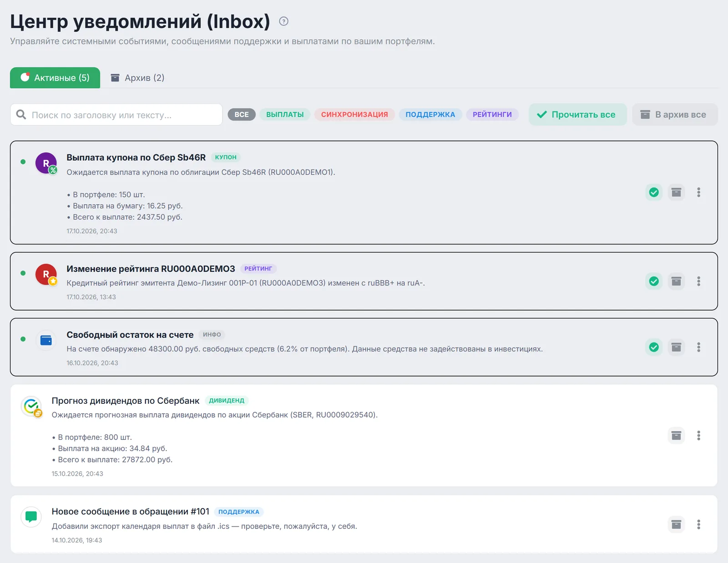Filter notifications by 'ВЫПЛАТЫ'
Image resolution: width=728 pixels, height=563 pixels.
tap(285, 115)
